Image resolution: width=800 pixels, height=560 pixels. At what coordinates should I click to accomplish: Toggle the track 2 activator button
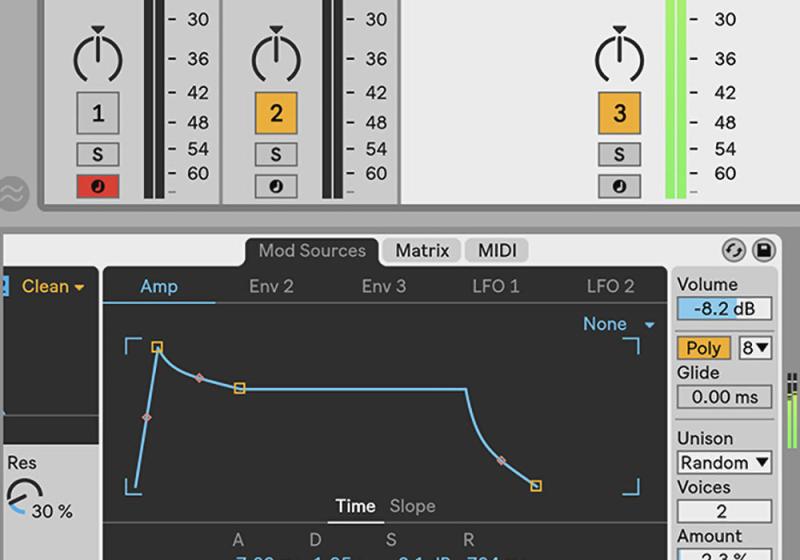pyautogui.click(x=275, y=113)
